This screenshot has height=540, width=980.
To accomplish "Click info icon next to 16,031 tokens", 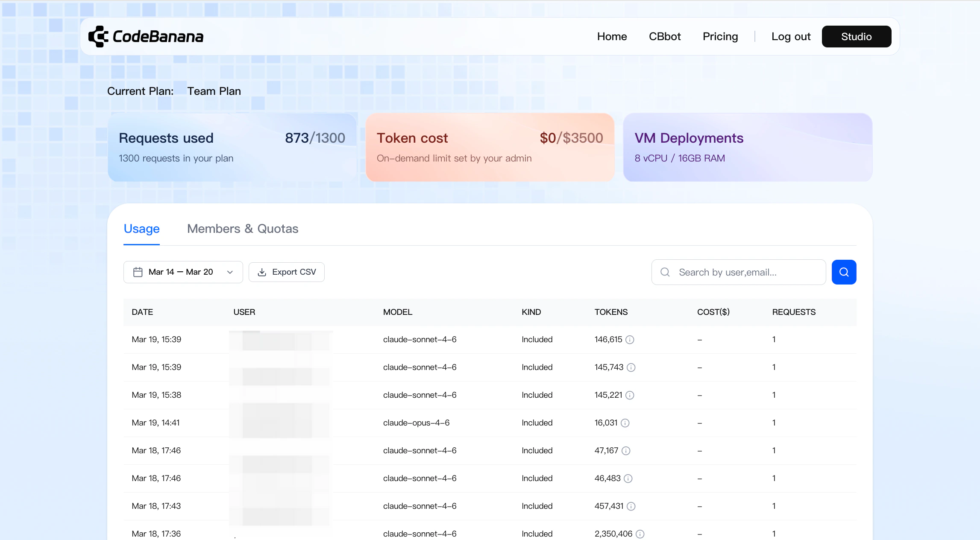I will tap(625, 423).
